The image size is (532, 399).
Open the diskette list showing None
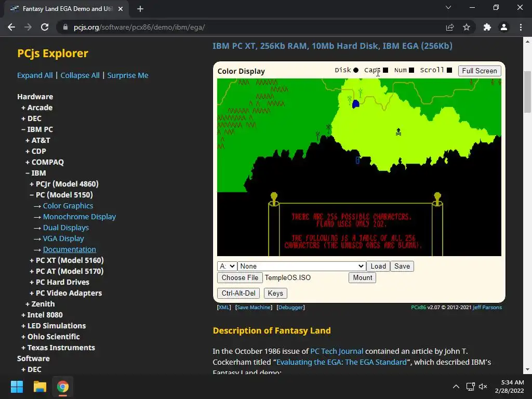pos(302,267)
